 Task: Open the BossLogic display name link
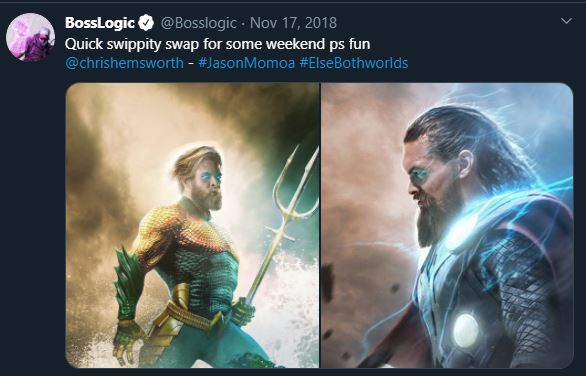(x=99, y=23)
